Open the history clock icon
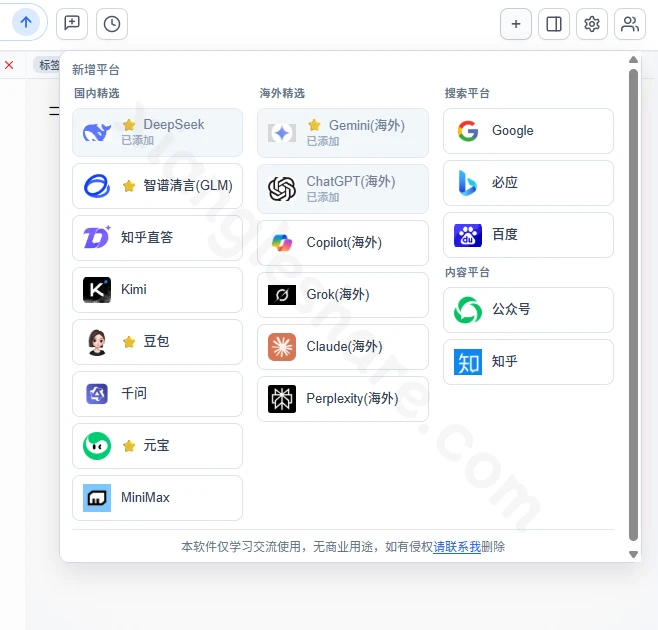The image size is (658, 630). point(112,24)
